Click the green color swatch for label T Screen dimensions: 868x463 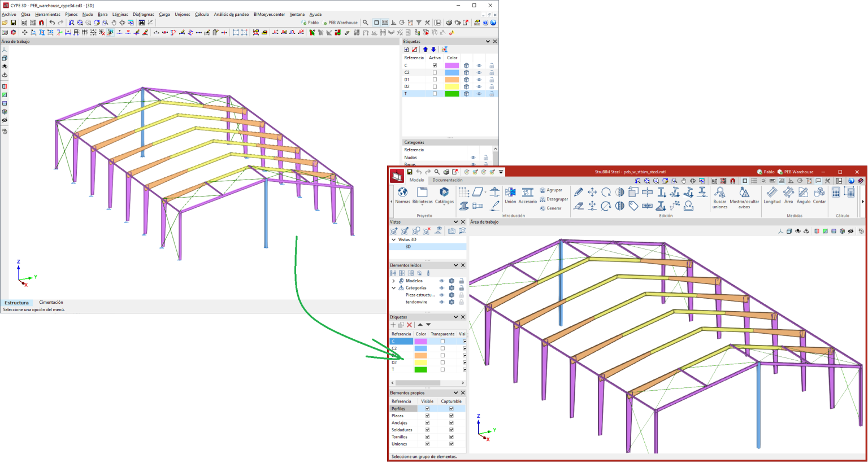point(420,369)
